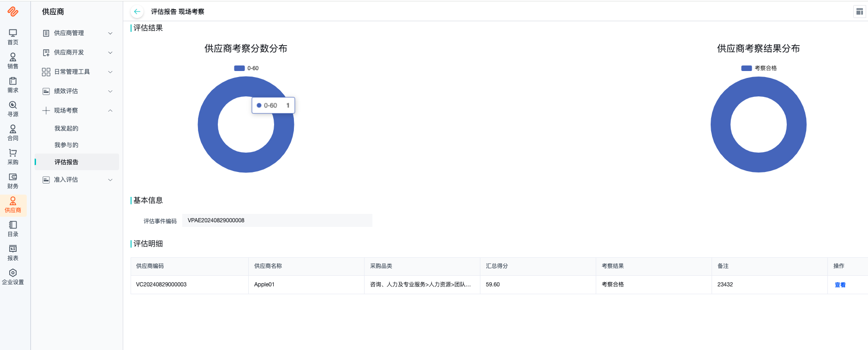This screenshot has height=350, width=868.
Task: Collapse the 现场考察 chevron
Action: [x=110, y=111]
